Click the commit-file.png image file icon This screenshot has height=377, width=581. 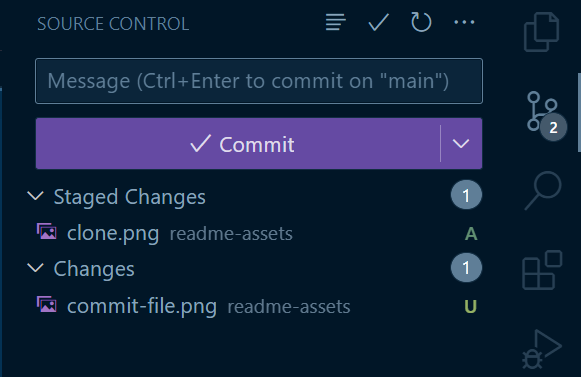point(47,304)
